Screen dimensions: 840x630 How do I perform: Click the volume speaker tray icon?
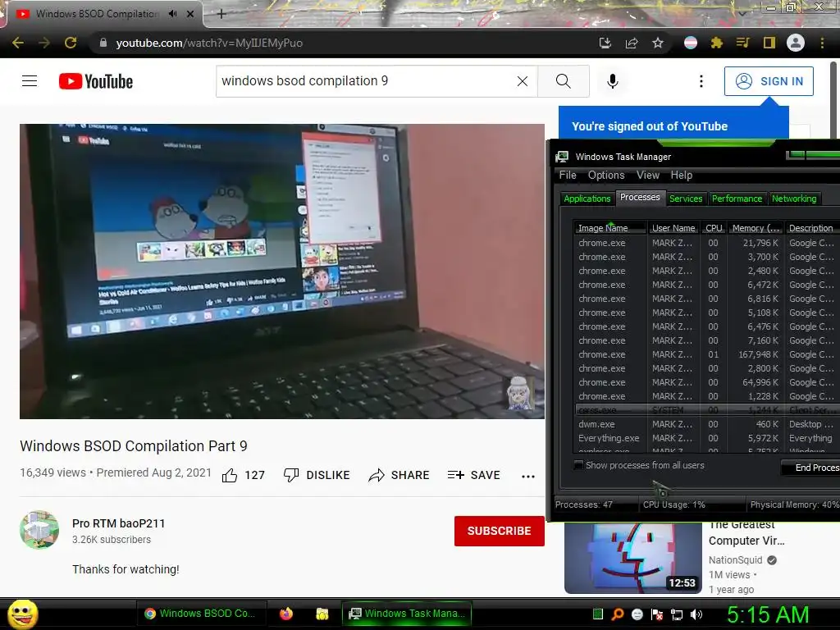pyautogui.click(x=696, y=614)
